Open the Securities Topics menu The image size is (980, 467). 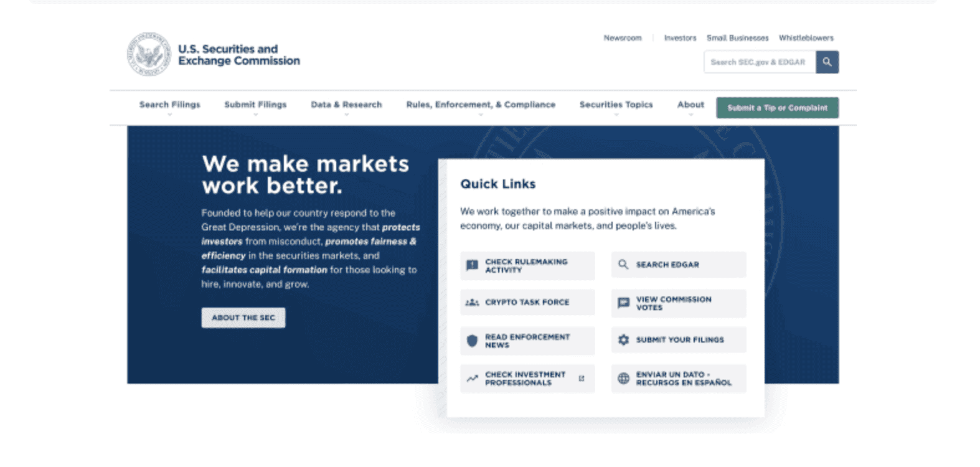(616, 105)
